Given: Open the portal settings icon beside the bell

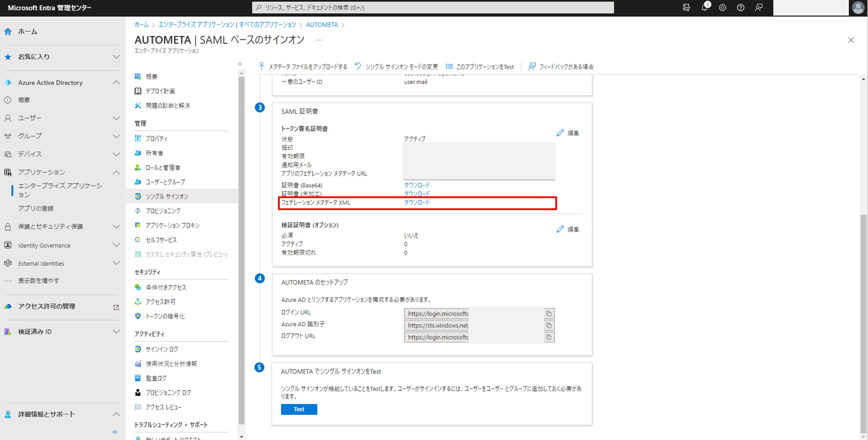Looking at the screenshot, I should point(686,8).
